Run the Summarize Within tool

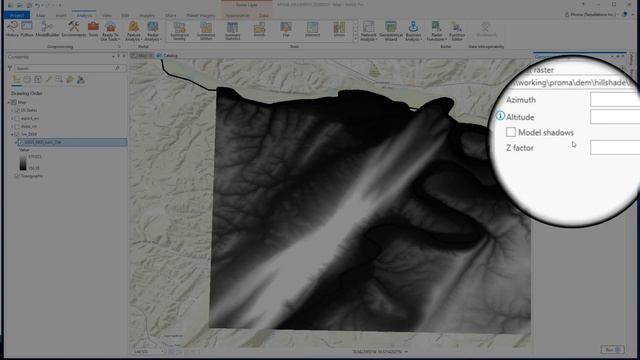point(206,31)
